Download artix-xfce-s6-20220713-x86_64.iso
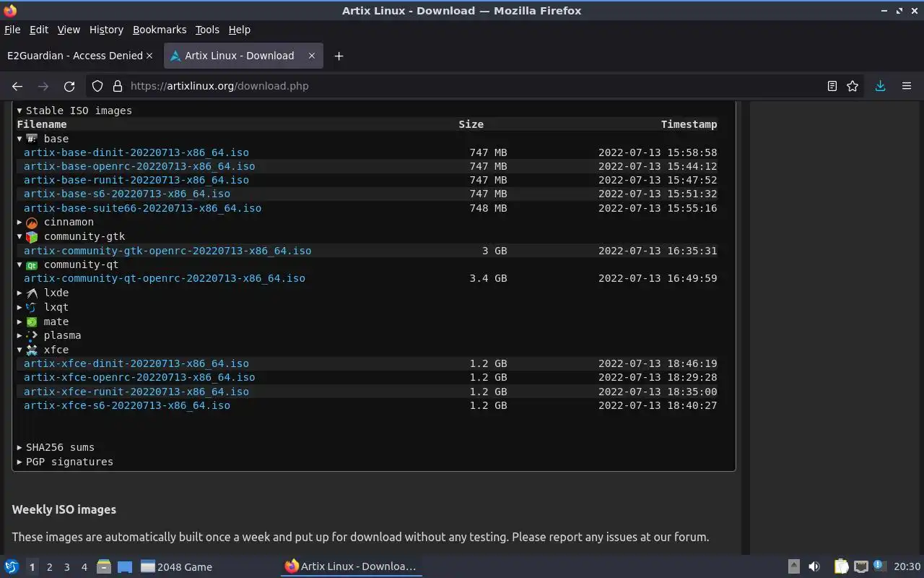Screen dimensions: 924x578 click(127, 405)
